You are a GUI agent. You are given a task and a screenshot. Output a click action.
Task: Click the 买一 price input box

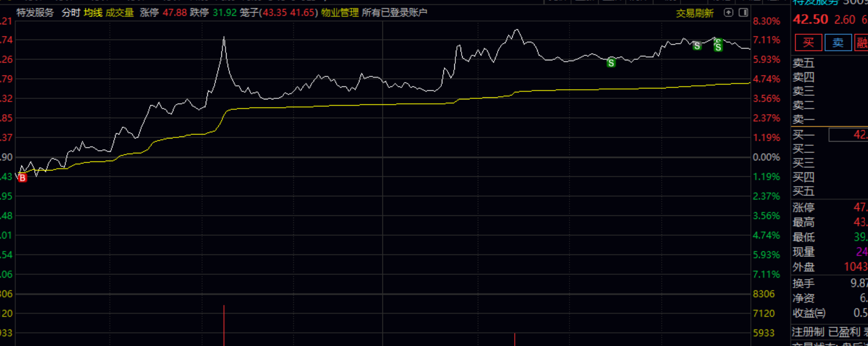pyautogui.click(x=848, y=135)
